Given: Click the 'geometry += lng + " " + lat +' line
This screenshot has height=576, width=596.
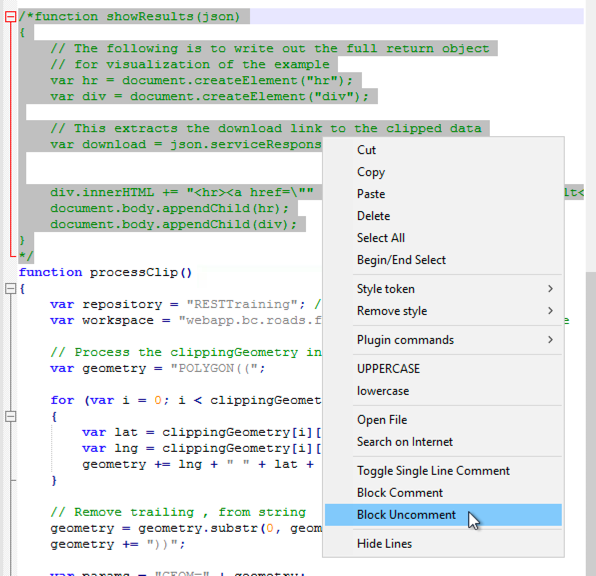Looking at the screenshot, I should tap(198, 464).
